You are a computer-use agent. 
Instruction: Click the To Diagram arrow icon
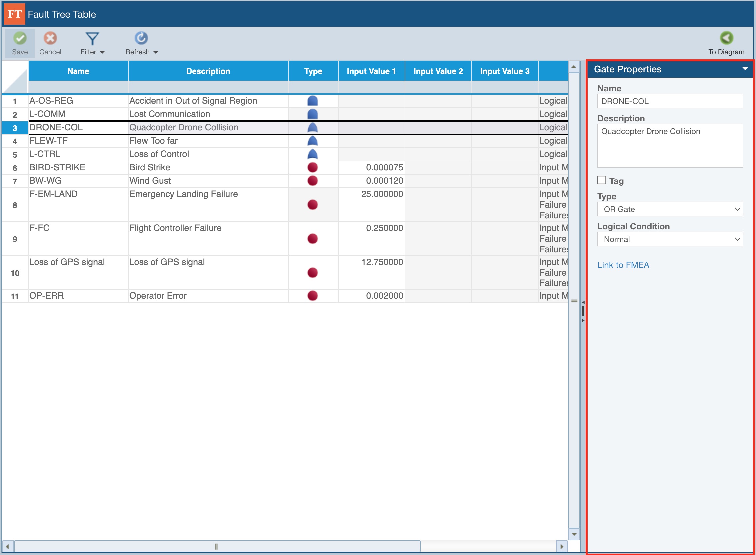[x=726, y=38]
